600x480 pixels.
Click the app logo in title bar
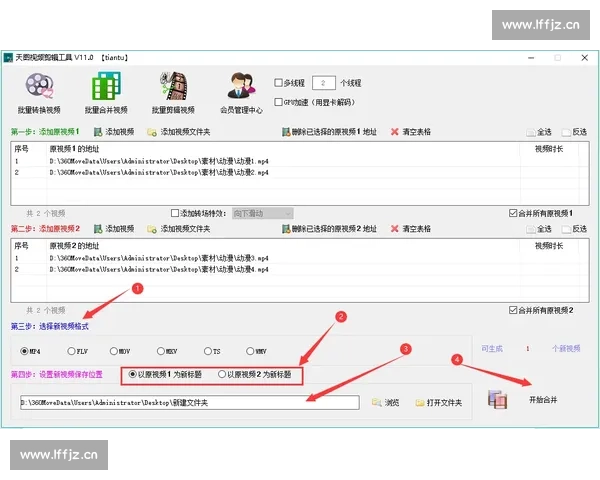coord(8,58)
